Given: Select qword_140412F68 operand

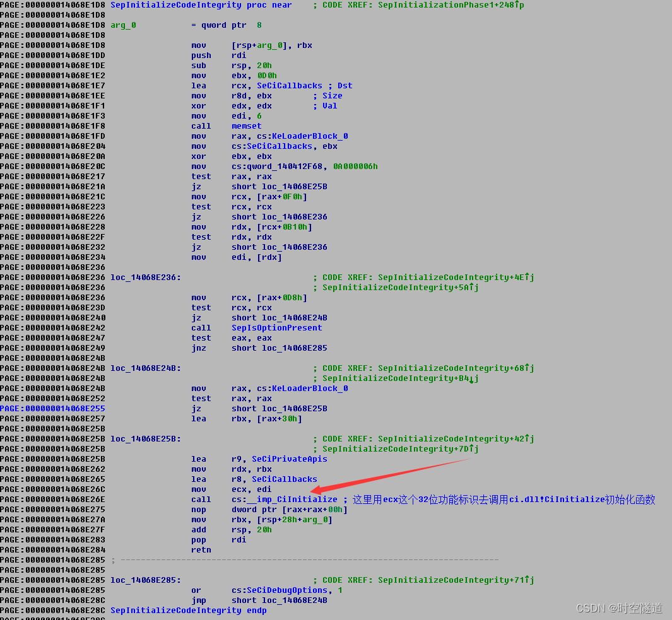Looking at the screenshot, I should click(x=284, y=167).
